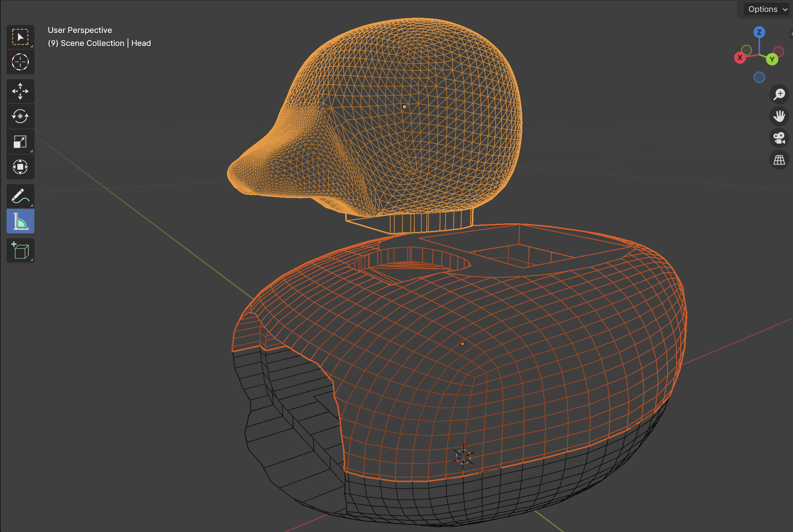Click the Zoom magnifier control
Screen dimensions: 793x532
tap(779, 94)
